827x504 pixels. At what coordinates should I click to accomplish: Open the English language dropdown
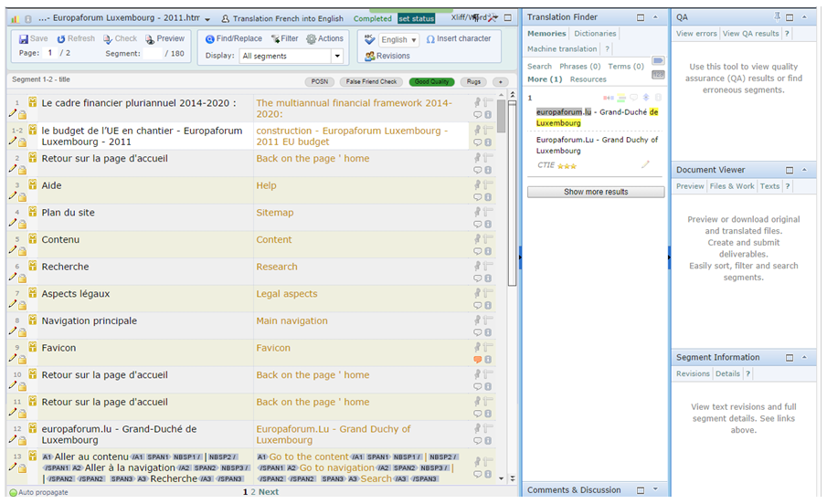399,40
